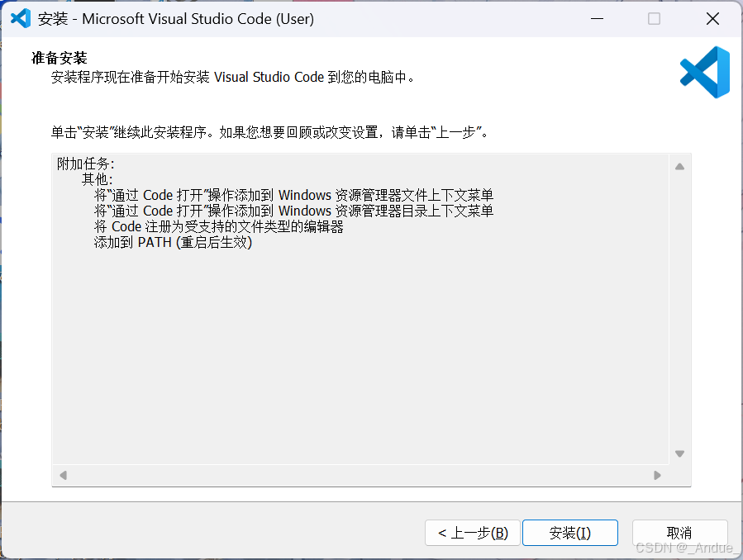The height and width of the screenshot is (560, 743).
Task: Click the scroll up arrow in summary box
Action: [679, 166]
